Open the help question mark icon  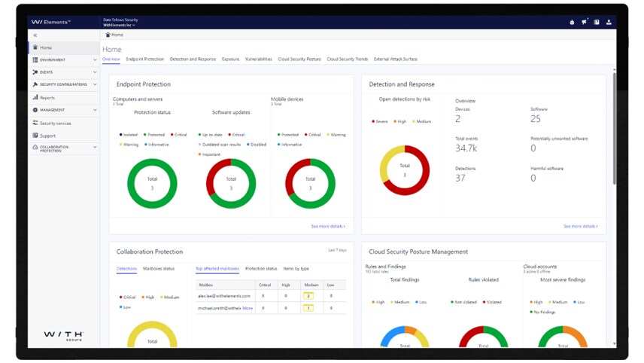click(597, 22)
